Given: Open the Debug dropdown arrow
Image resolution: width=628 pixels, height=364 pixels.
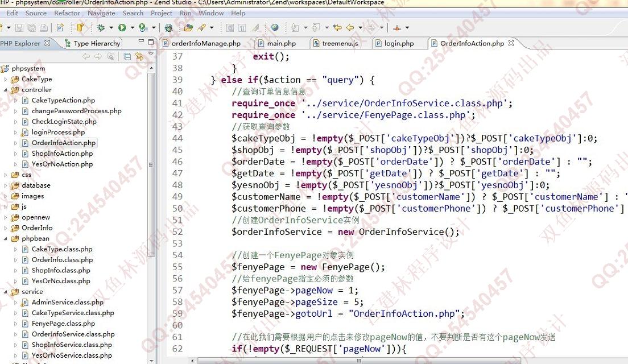Looking at the screenshot, I should coord(111,28).
